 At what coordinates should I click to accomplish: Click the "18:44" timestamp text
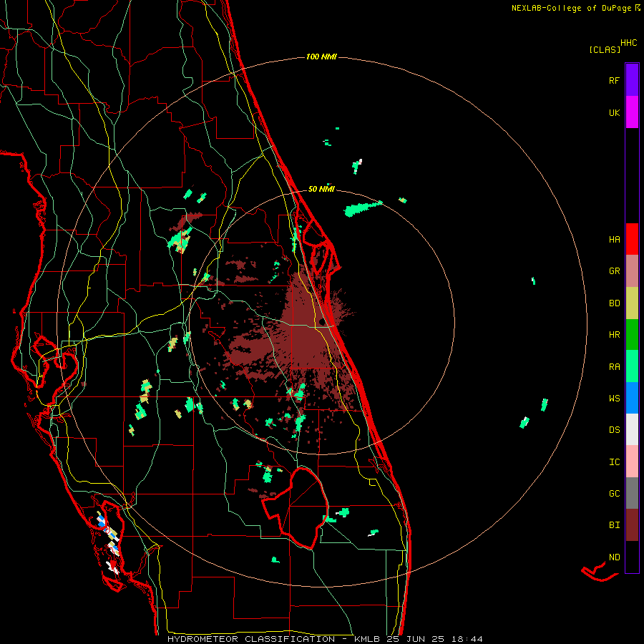pyautogui.click(x=467, y=639)
